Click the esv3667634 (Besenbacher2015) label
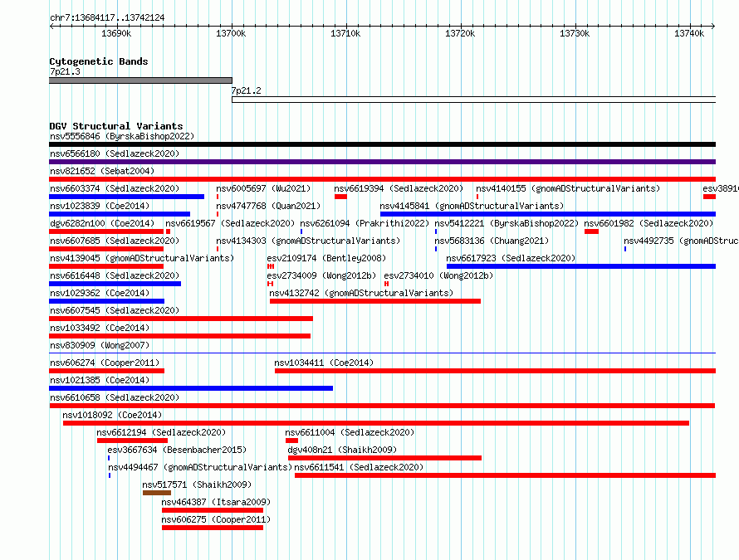 (x=177, y=450)
